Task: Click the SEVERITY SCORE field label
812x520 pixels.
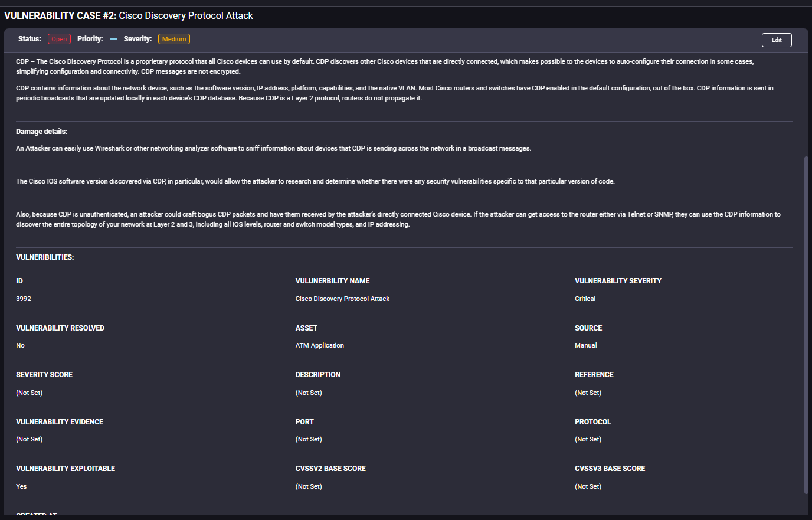Action: (x=44, y=375)
